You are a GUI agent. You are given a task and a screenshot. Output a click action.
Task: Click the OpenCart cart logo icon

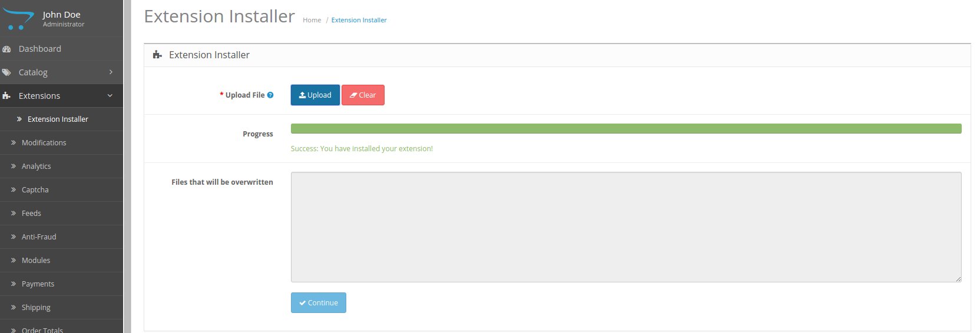(x=18, y=19)
